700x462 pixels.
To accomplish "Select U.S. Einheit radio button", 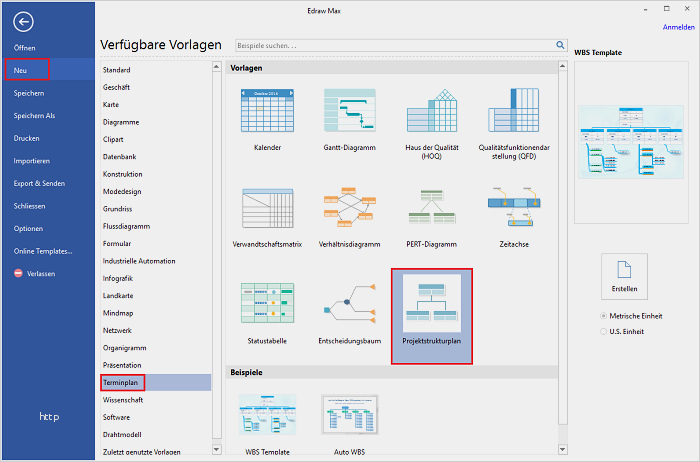I will [x=603, y=331].
